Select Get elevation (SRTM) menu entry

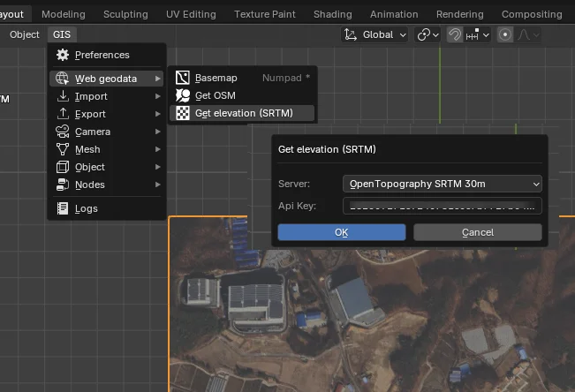tap(242, 113)
